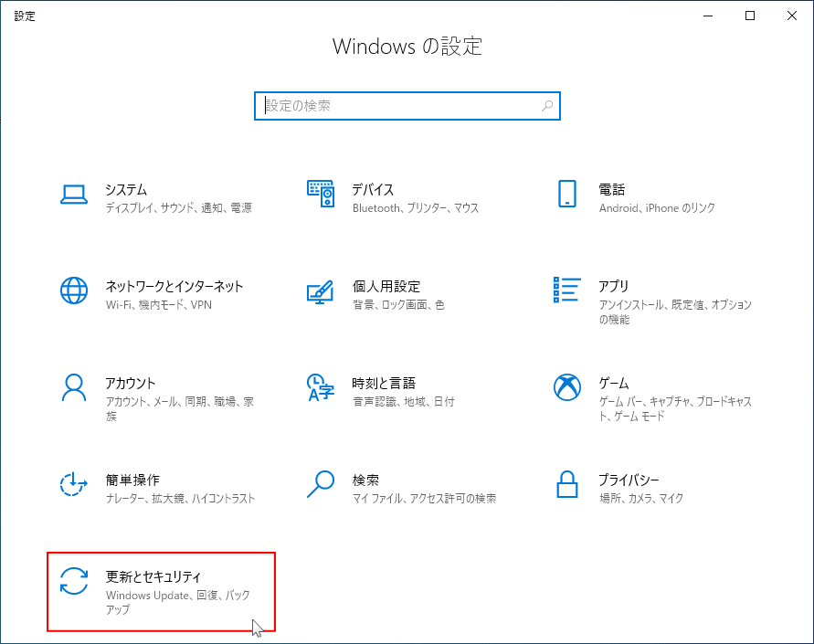This screenshot has height=644, width=814.
Task: Select the プライバシー heading
Action: click(629, 480)
